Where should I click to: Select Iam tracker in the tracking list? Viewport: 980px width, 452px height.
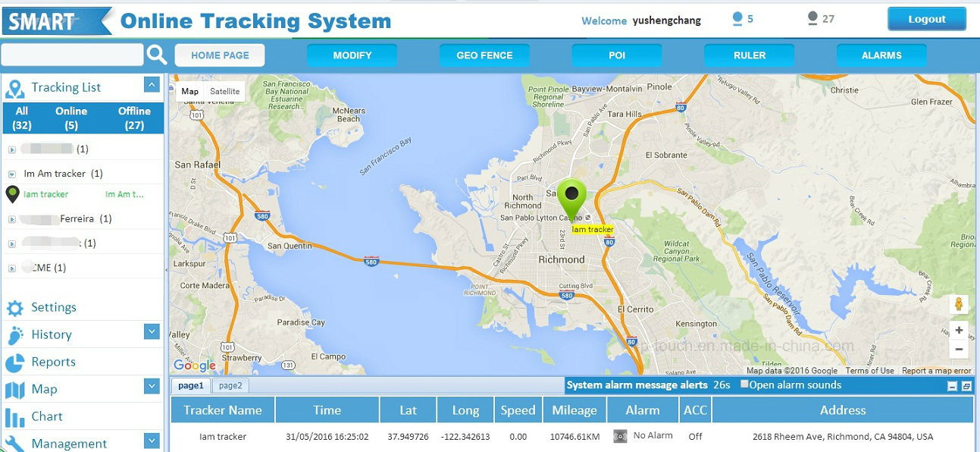pyautogui.click(x=45, y=195)
